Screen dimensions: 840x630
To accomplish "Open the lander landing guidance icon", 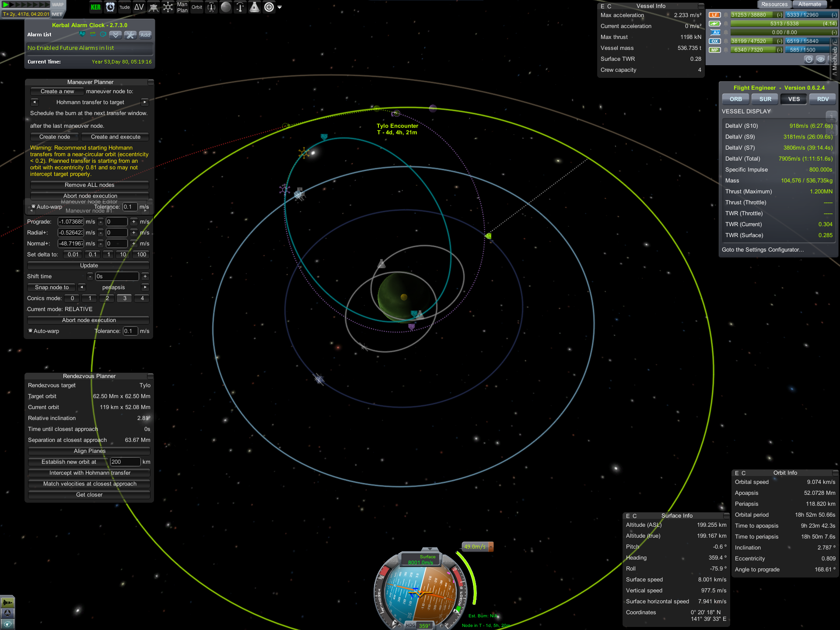I will pos(154,7).
